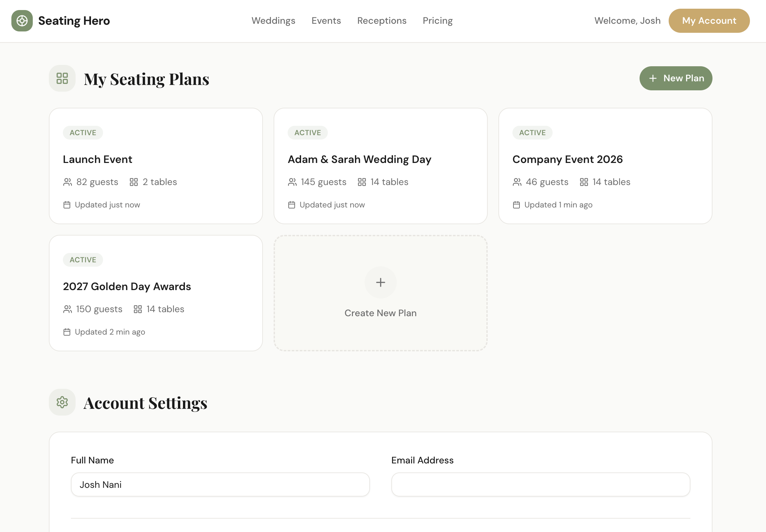The image size is (766, 532).
Task: Click the tables icon on Adam & Sarah card
Action: coord(362,182)
